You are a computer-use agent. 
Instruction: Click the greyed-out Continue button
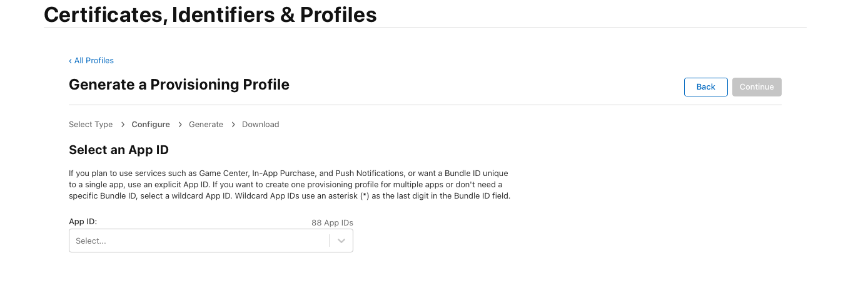coord(757,87)
